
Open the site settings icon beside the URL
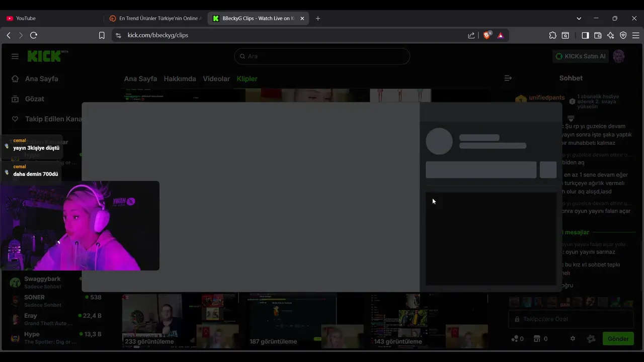click(118, 35)
